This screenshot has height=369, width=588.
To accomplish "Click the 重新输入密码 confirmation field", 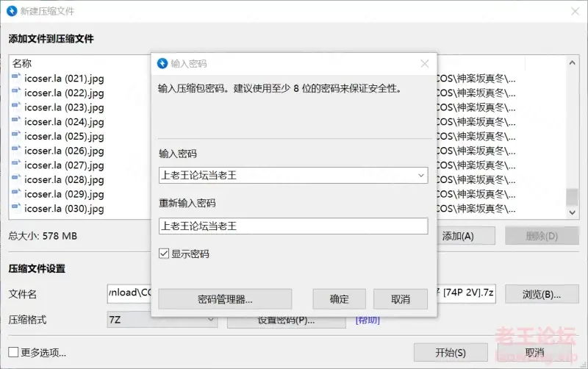I will click(x=293, y=226).
